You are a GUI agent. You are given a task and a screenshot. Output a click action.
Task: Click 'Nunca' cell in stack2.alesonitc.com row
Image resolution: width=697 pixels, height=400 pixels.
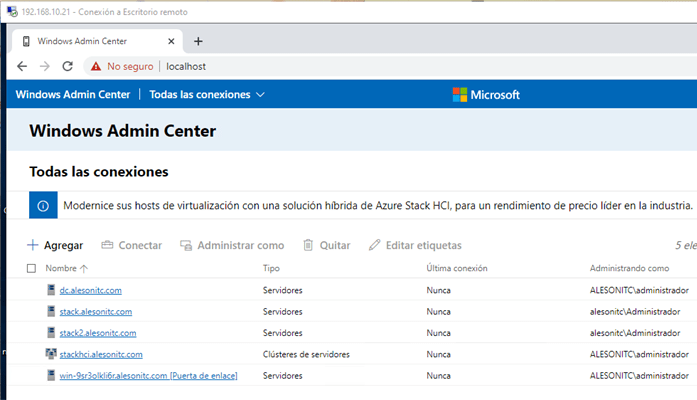(x=439, y=333)
